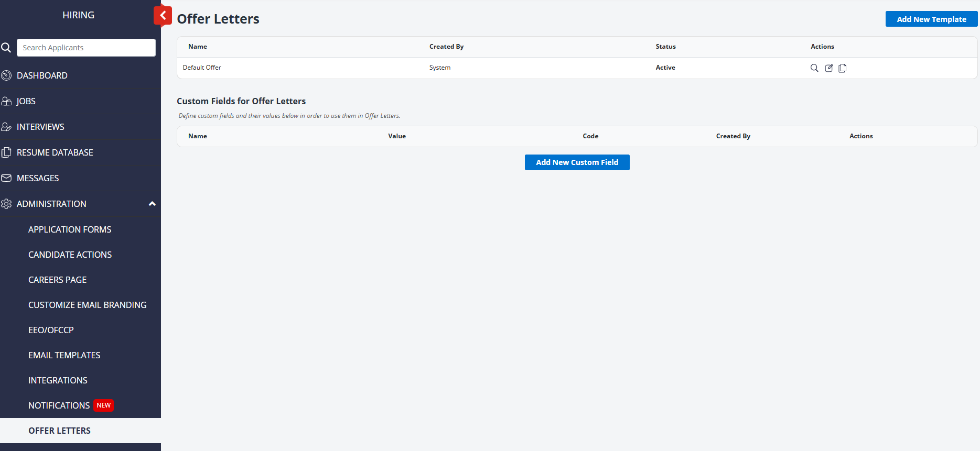Viewport: 980px width, 451px height.
Task: Open the Jobs section
Action: tap(26, 101)
